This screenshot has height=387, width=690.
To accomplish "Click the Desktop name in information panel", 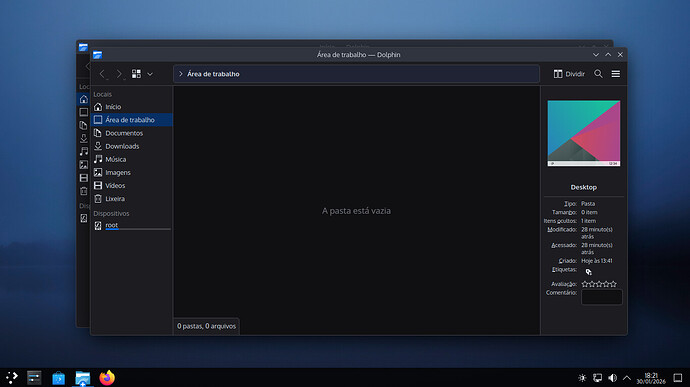I will 584,187.
